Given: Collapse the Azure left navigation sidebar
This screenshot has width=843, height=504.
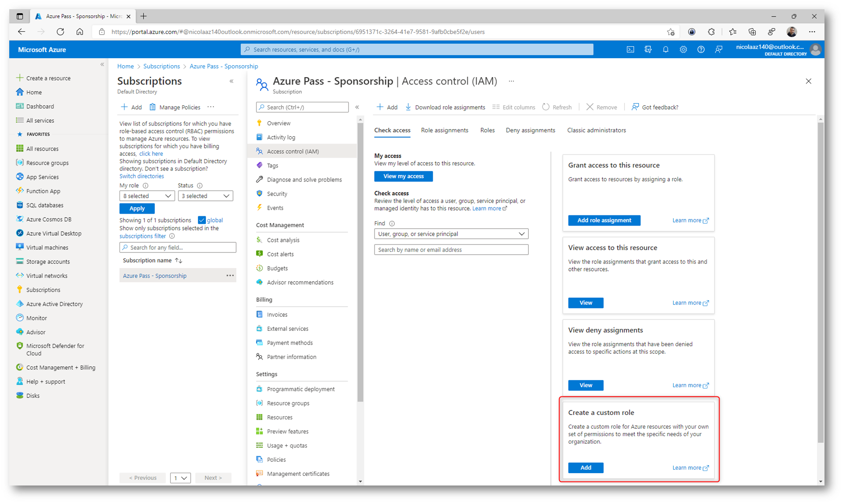Looking at the screenshot, I should tap(102, 64).
